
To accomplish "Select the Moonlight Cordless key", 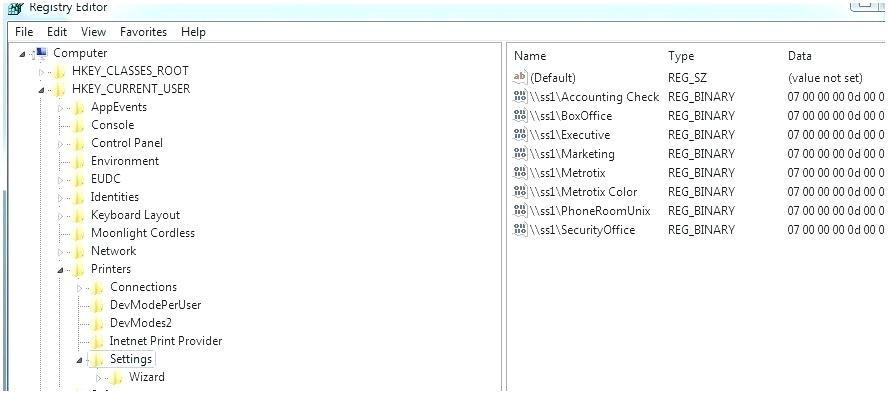I will pyautogui.click(x=143, y=233).
